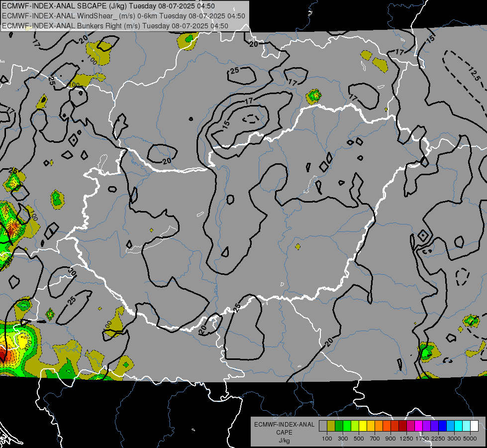Click the J/kg unit in the legend
This screenshot has width=487, height=448.
[284, 441]
